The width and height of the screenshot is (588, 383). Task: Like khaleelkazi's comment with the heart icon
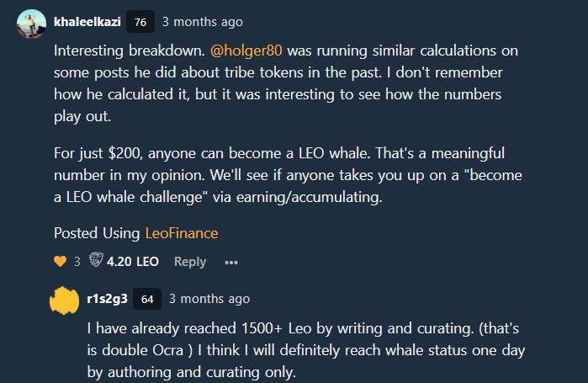click(60, 261)
